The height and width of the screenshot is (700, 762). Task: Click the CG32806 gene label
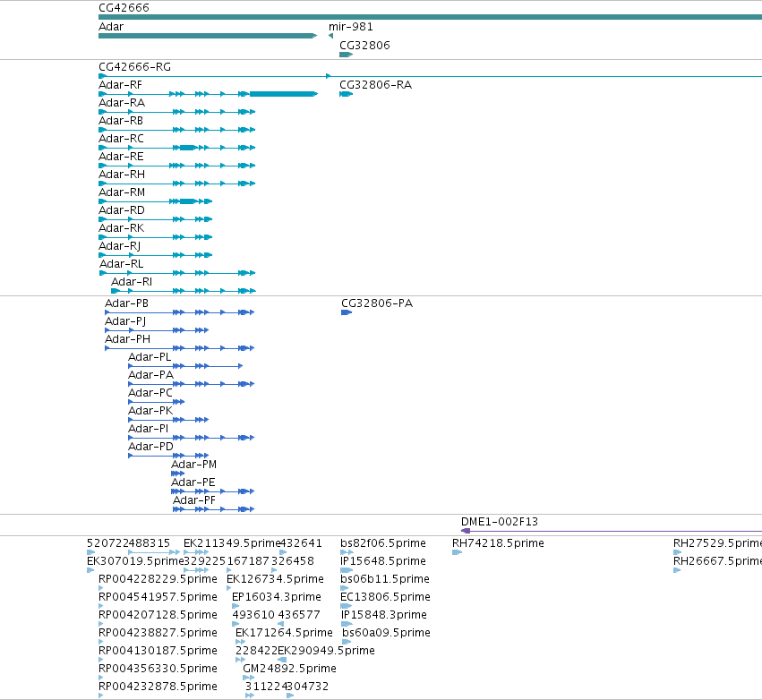(x=364, y=45)
